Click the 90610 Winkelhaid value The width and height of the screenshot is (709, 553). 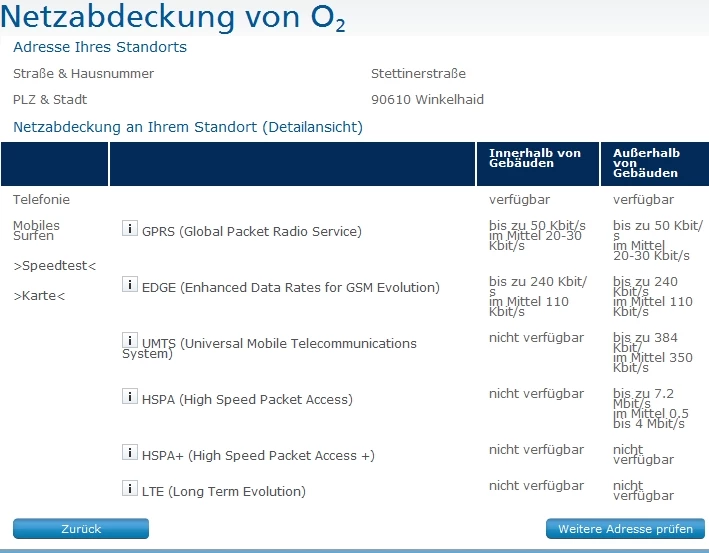(427, 99)
